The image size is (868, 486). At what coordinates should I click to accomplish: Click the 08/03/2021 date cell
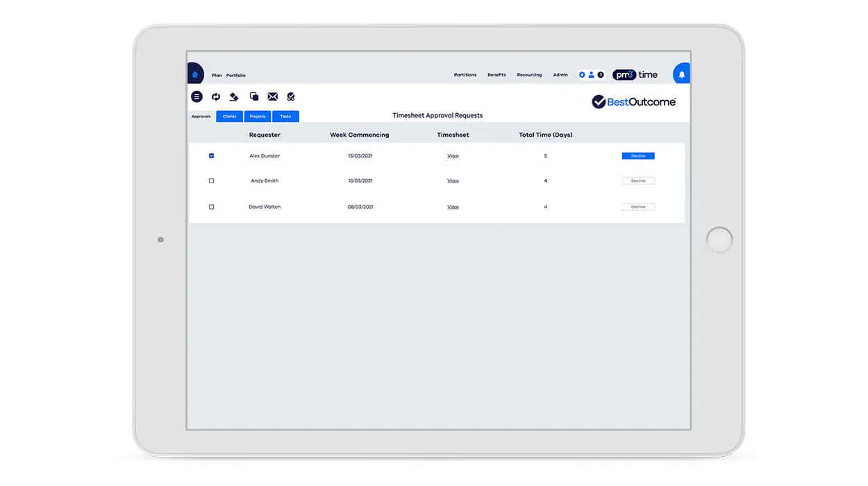(x=360, y=207)
